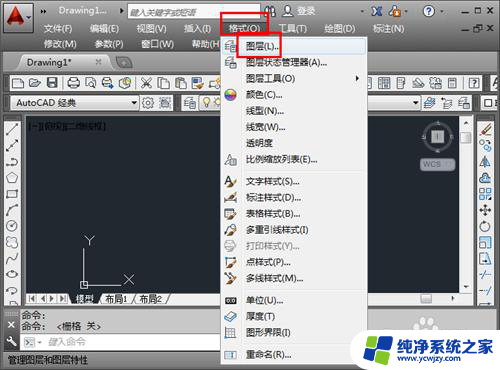The image size is (500, 370).
Task: Click the Save toolbar icon
Action: click(x=52, y=83)
